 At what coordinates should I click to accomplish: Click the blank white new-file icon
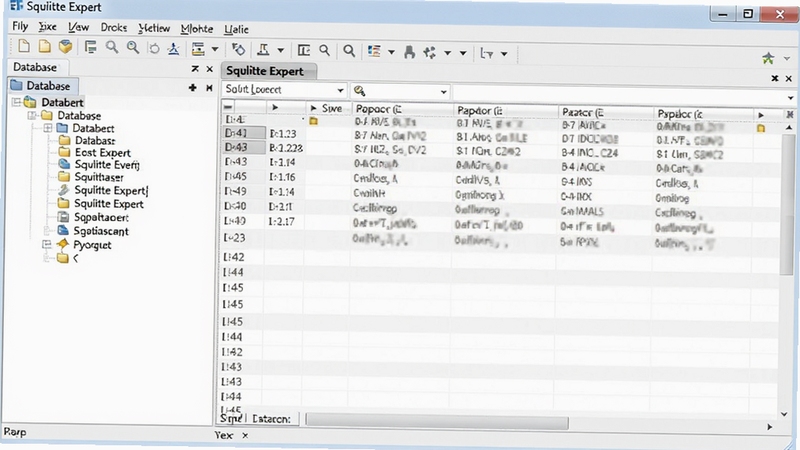pos(23,47)
